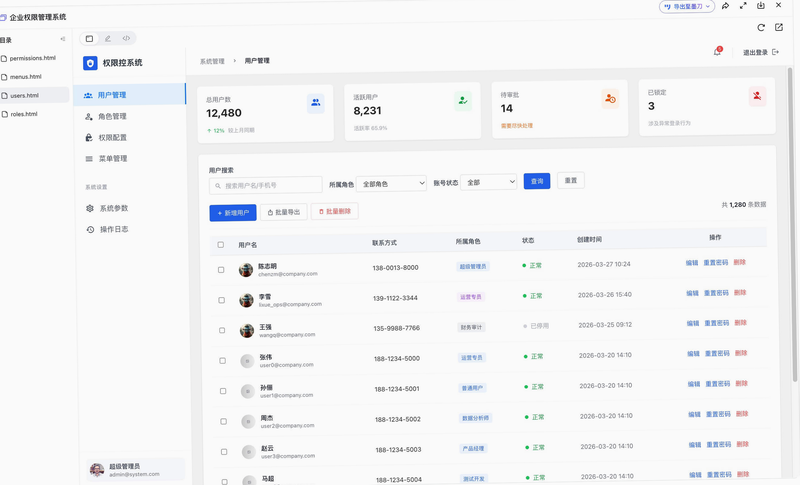Click the 批量导出 button
This screenshot has width=800, height=485.
284,212
